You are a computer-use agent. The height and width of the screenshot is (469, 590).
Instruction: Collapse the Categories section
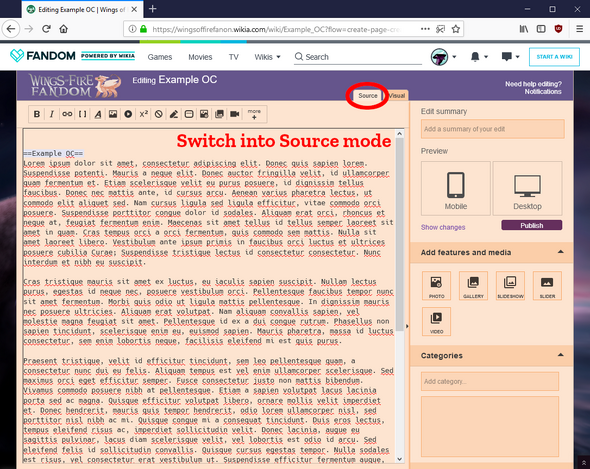[561, 355]
